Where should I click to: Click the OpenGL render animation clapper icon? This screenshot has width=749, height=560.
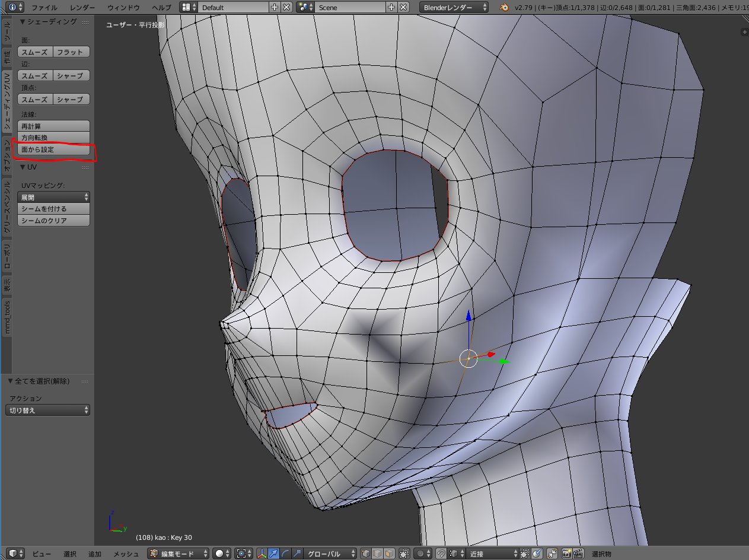click(x=578, y=553)
